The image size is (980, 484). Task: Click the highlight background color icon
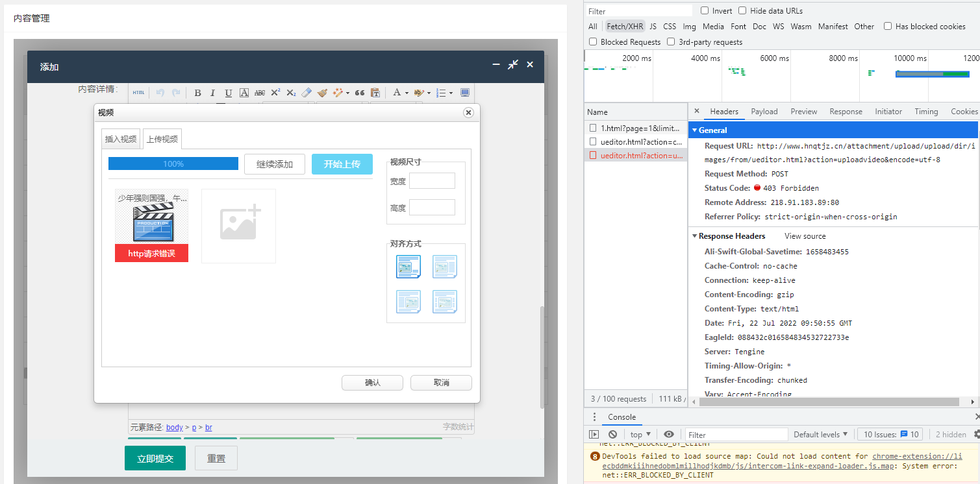click(419, 93)
